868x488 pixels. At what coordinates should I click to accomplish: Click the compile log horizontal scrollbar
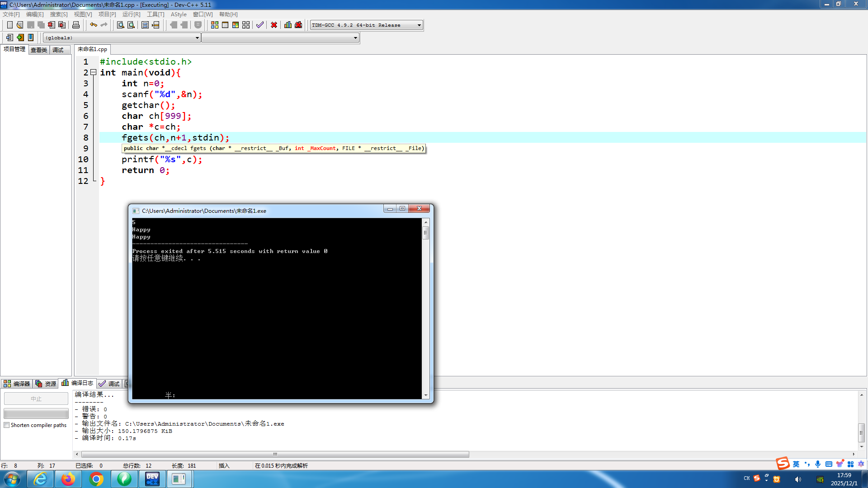tap(275, 454)
